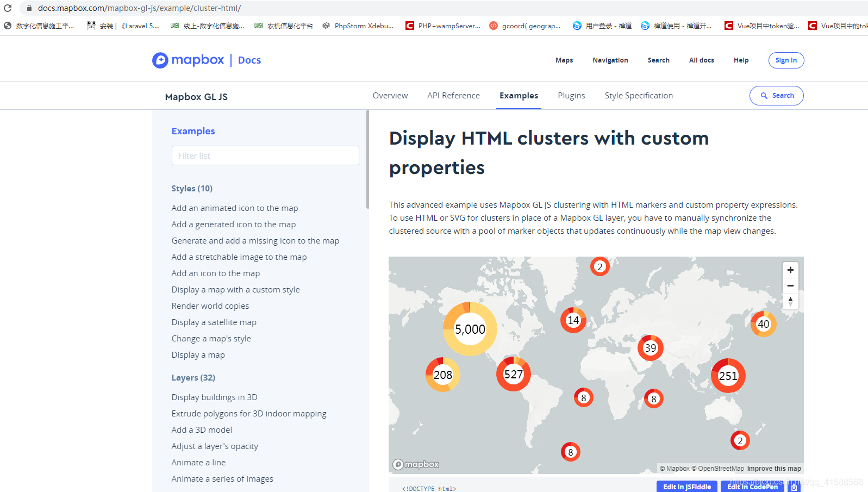Click the 251 cluster marker
The width and height of the screenshot is (868, 492).
(728, 376)
